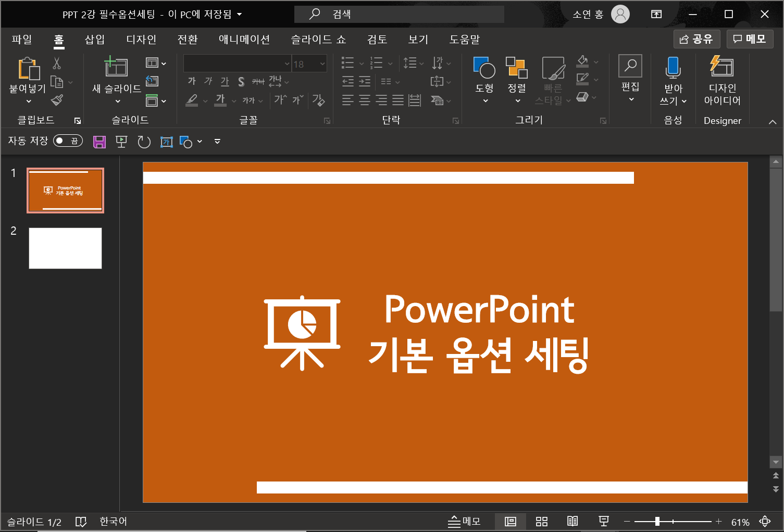Click the Arrange icon
Image resolution: width=784 pixels, height=532 pixels.
(516, 68)
